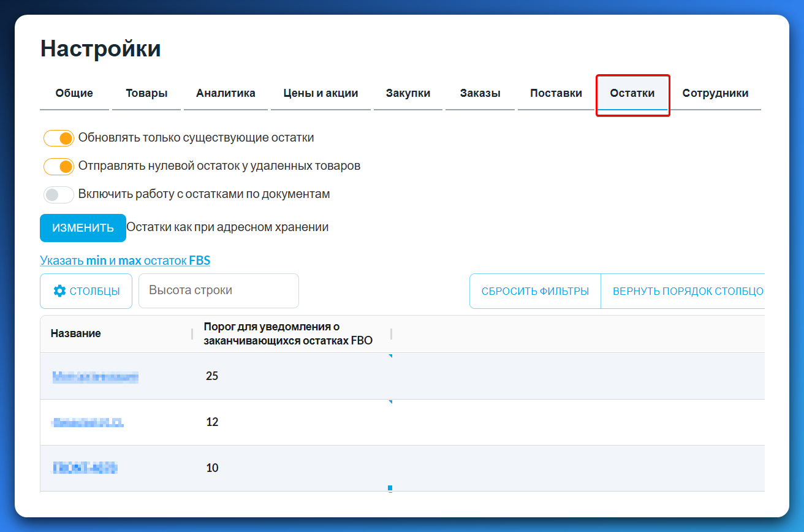804x532 pixels.
Task: Select the highlighted Остатки tab
Action: click(632, 94)
